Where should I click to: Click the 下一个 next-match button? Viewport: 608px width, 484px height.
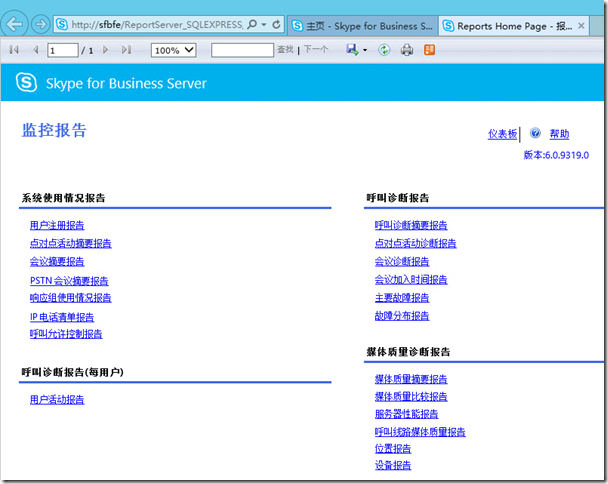point(316,49)
